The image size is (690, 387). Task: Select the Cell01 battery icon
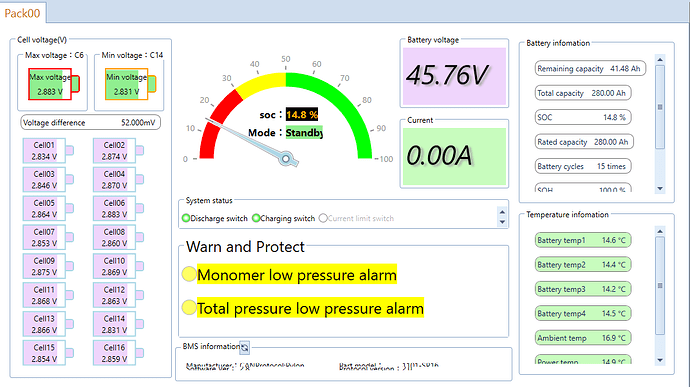coord(48,151)
